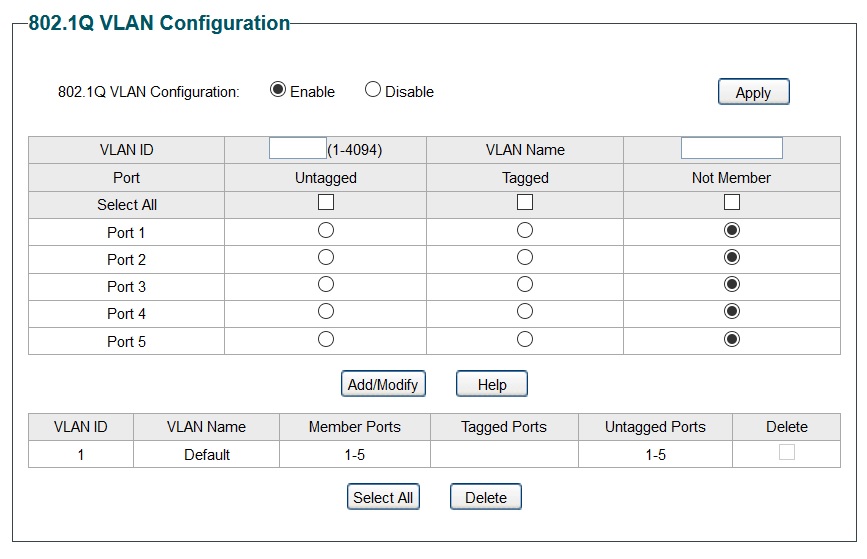Viewport: 867px width, 559px height.
Task: Click the VLAN Name text field
Action: point(731,149)
